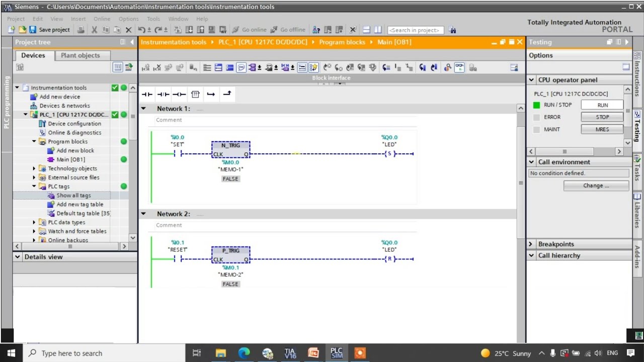Click the Delete X icon in main toolbar
644x362 pixels.
[128, 30]
